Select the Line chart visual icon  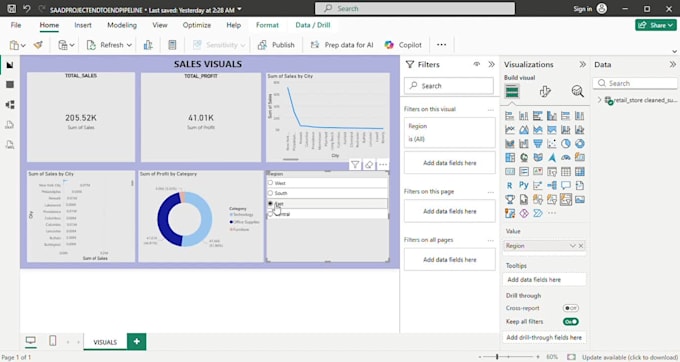[x=510, y=130]
